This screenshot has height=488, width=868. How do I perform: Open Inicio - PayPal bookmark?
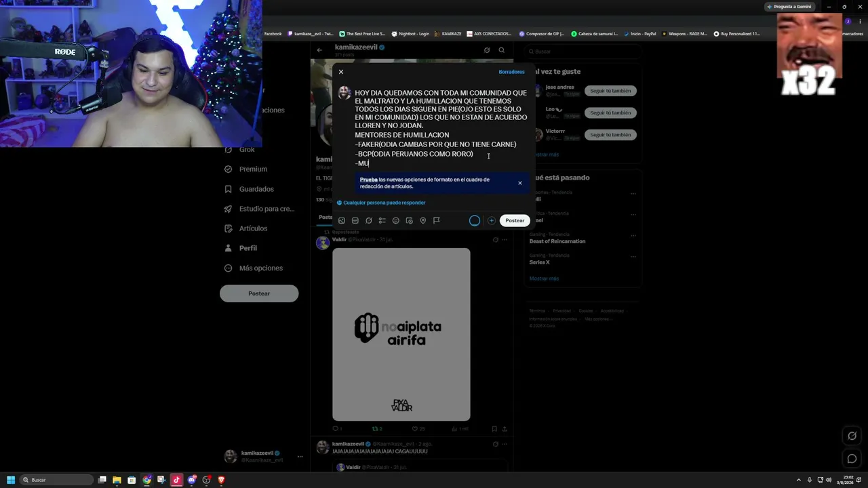coord(639,34)
